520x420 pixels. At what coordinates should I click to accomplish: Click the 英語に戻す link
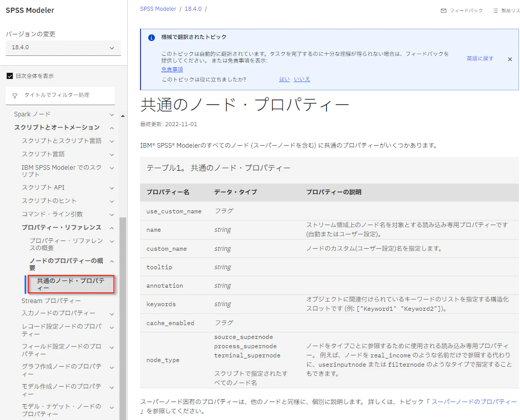[480, 58]
